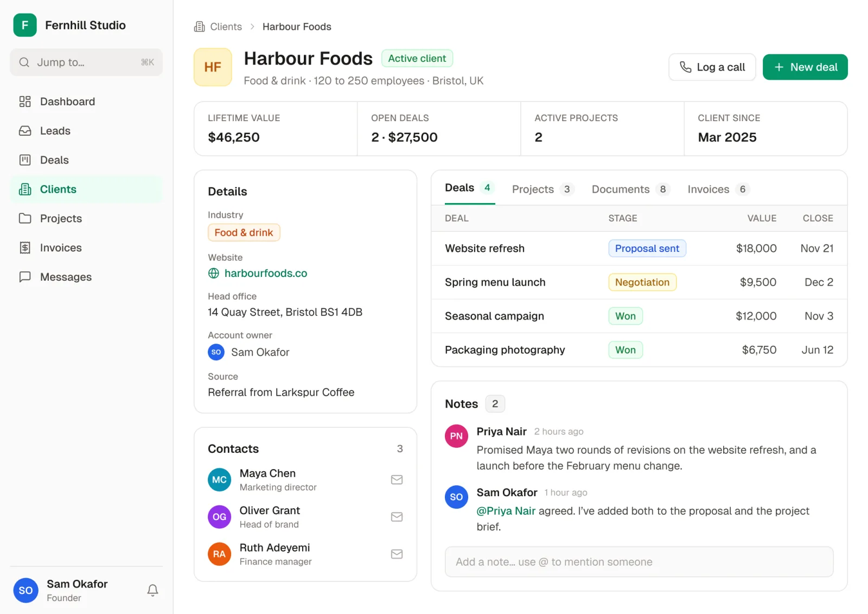Email Ruth Adeyemi via envelope icon

click(x=397, y=554)
